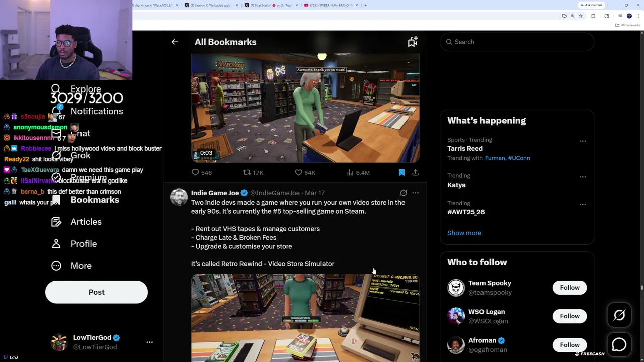View analytics showing 6.4M views
Image resolution: width=644 pixels, height=362 pixels.
[x=358, y=173]
